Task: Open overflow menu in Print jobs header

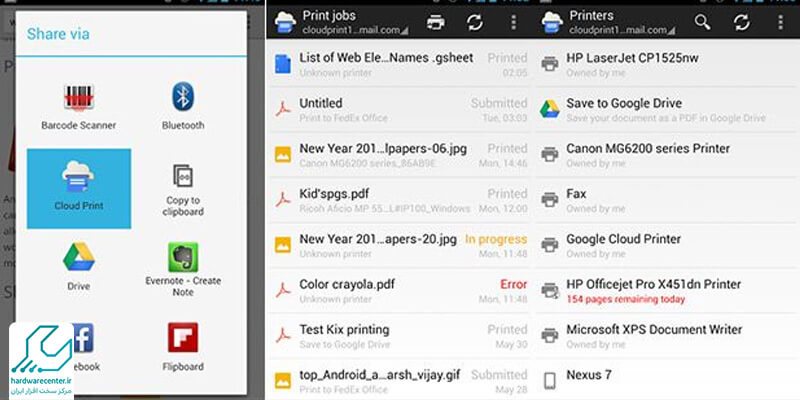Action: 513,22
